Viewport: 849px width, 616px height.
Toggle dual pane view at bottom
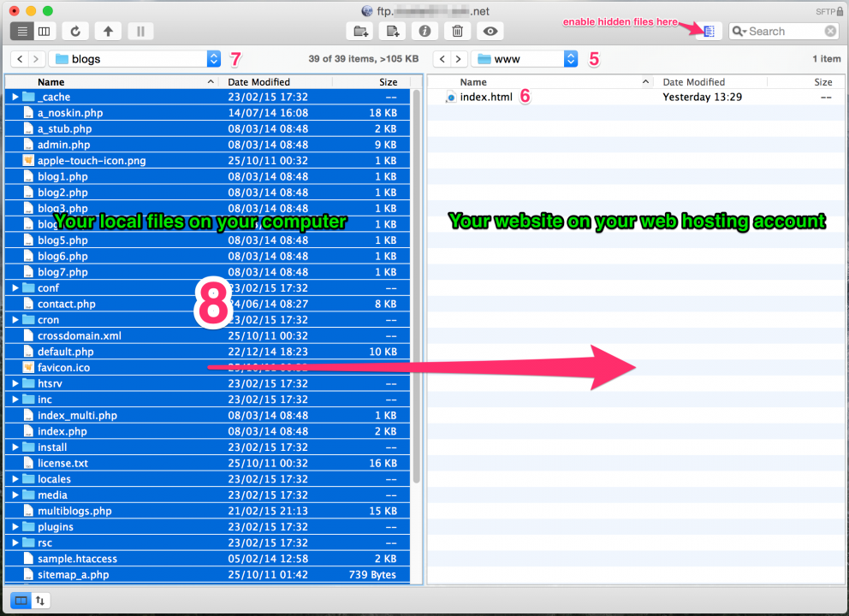[x=21, y=601]
